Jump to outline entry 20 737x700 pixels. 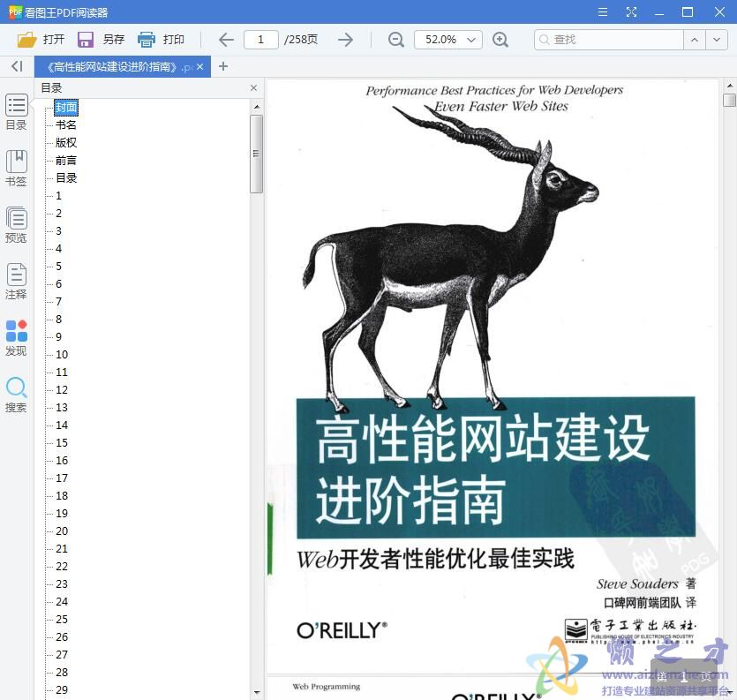tap(62, 531)
